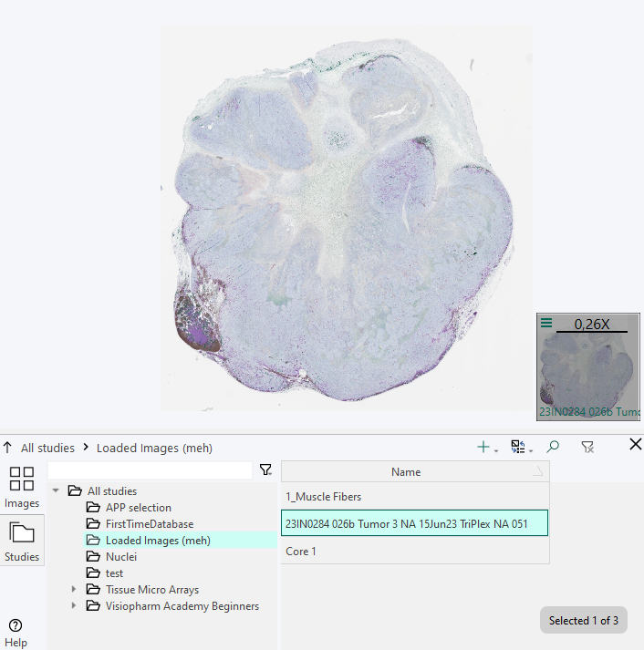This screenshot has width=644, height=650.
Task: Select the Visiopharm Academy Beginners folder
Action: pyautogui.click(x=182, y=606)
